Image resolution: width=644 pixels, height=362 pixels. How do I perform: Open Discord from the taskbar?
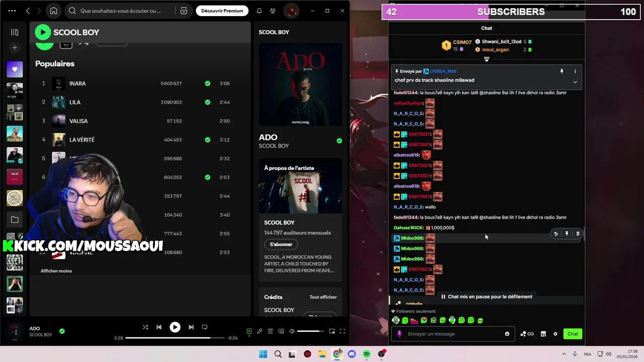[352, 354]
